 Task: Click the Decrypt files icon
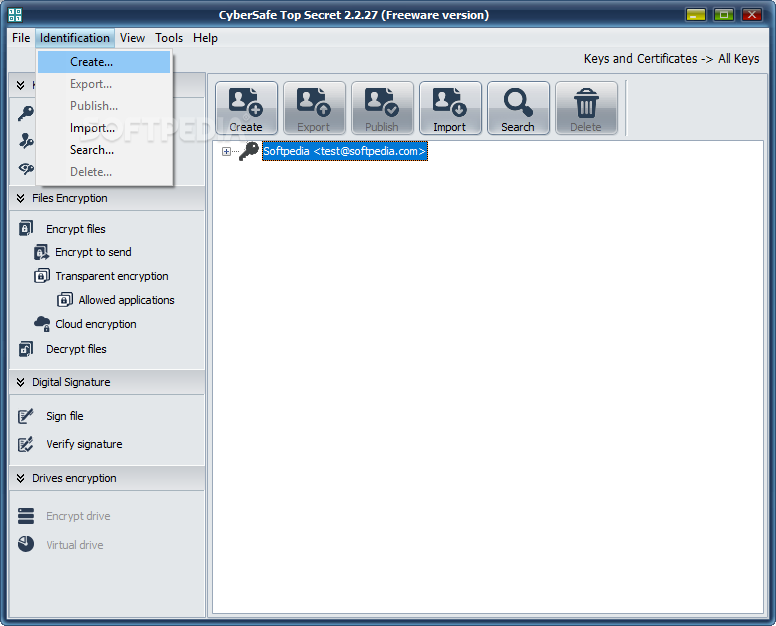point(26,349)
